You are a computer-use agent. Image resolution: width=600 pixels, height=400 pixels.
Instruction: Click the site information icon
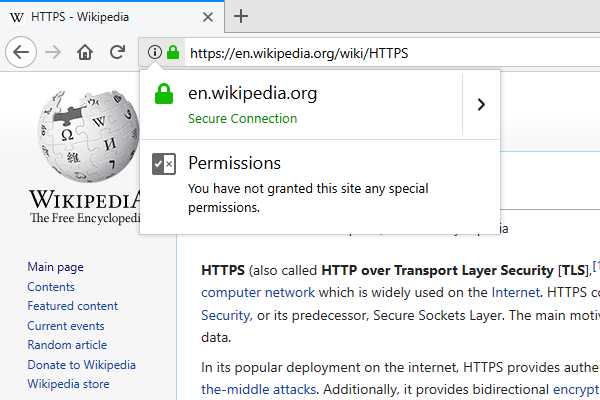point(154,53)
